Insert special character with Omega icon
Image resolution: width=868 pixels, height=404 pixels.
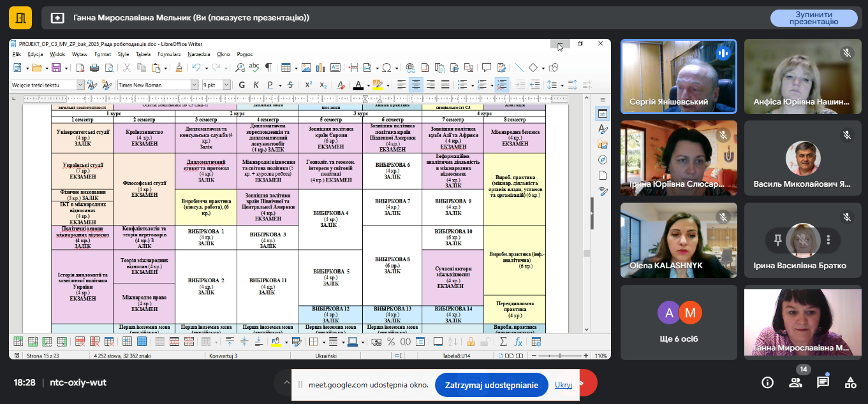[x=386, y=68]
